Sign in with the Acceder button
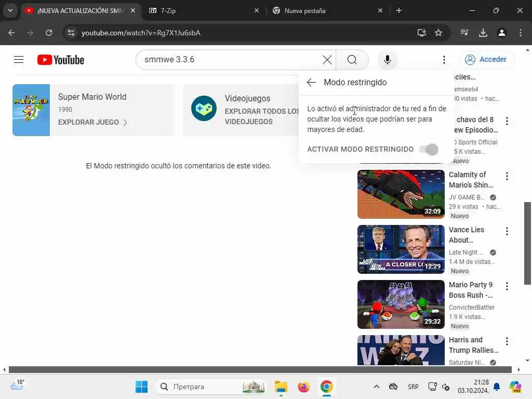Screen dimensions: 532x399 (486, 59)
